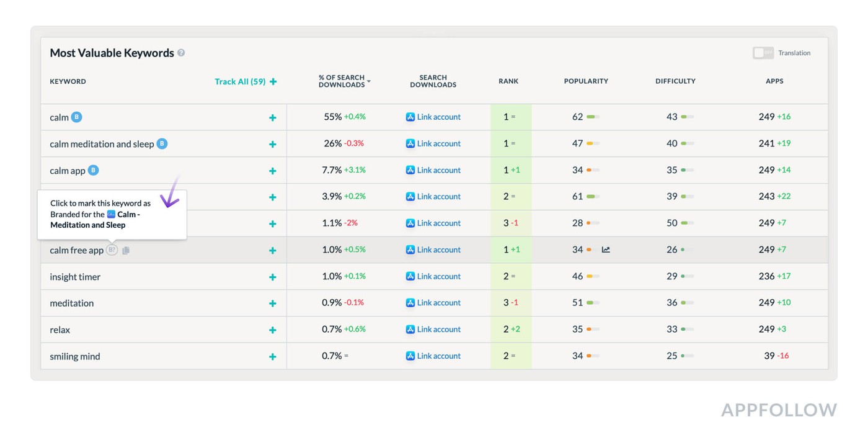Toggle the branded badge on 'calm app'
The width and height of the screenshot is (868, 432).
93,170
